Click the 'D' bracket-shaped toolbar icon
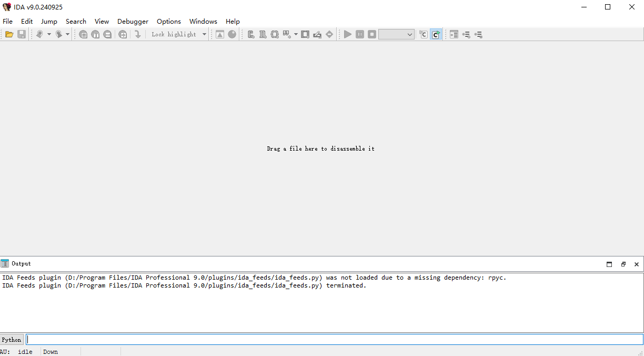644x356 pixels. click(x=263, y=34)
